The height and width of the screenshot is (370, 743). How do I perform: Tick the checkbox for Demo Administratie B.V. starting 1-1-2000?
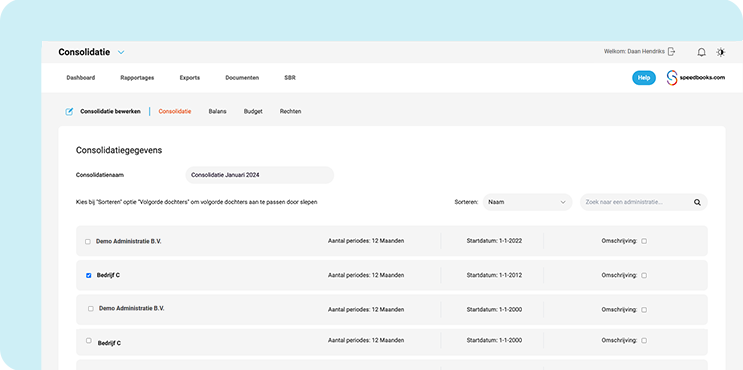(91, 308)
